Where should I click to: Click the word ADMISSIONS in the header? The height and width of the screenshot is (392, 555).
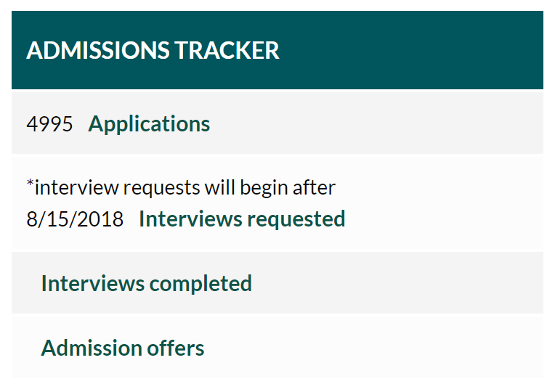pyautogui.click(x=97, y=50)
